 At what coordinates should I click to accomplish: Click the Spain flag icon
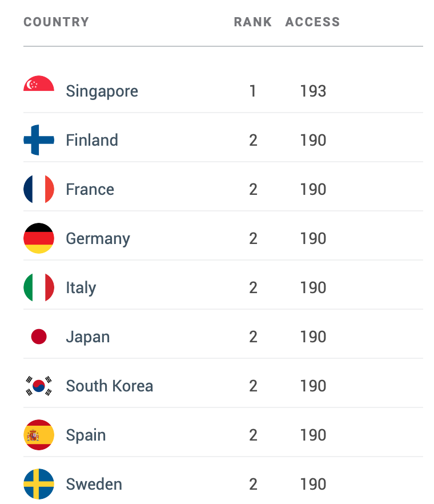39,435
